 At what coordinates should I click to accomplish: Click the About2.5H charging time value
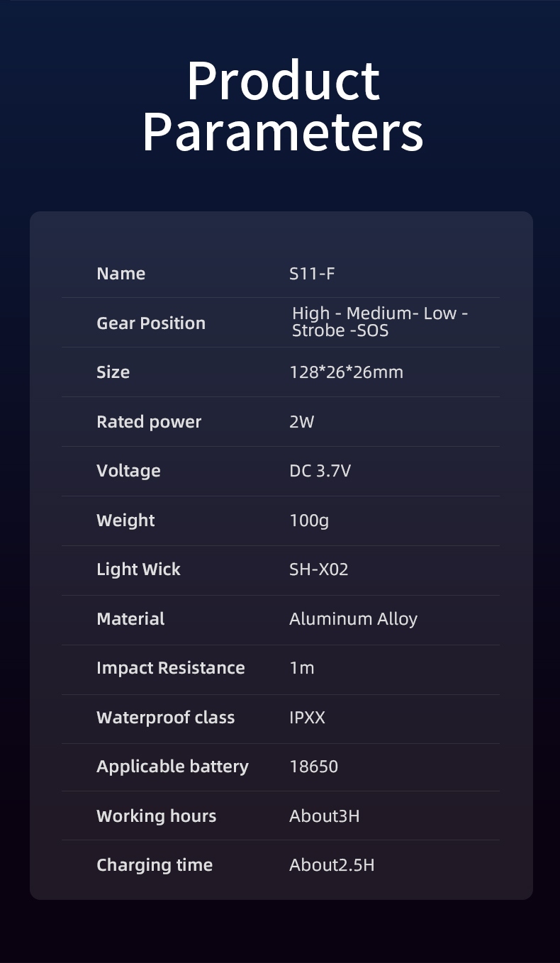click(331, 865)
